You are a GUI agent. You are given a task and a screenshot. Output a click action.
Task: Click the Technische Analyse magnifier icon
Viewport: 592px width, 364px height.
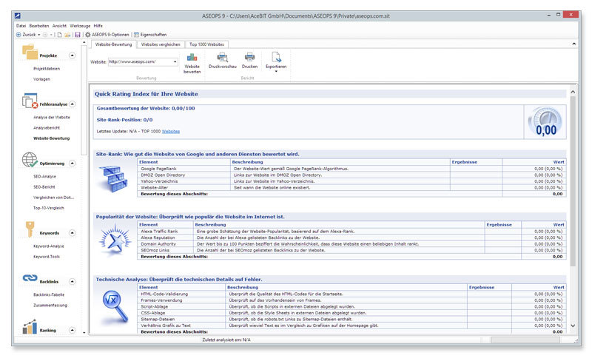pos(115,306)
